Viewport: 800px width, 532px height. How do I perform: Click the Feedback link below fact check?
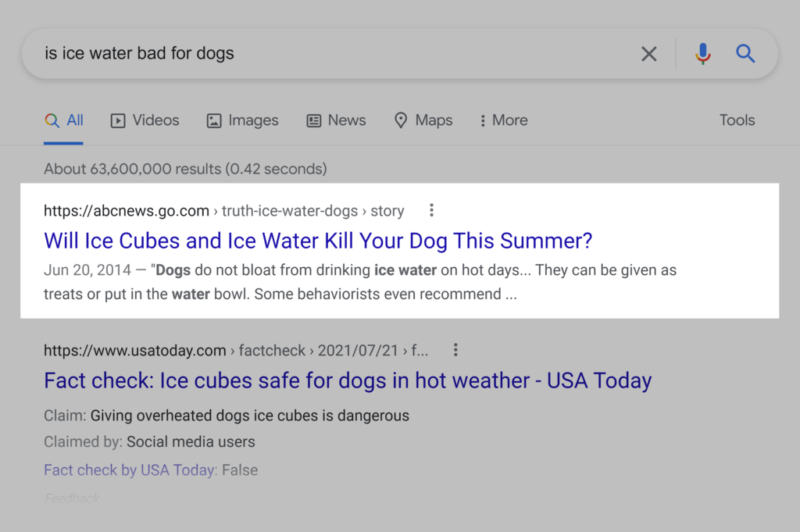click(72, 498)
